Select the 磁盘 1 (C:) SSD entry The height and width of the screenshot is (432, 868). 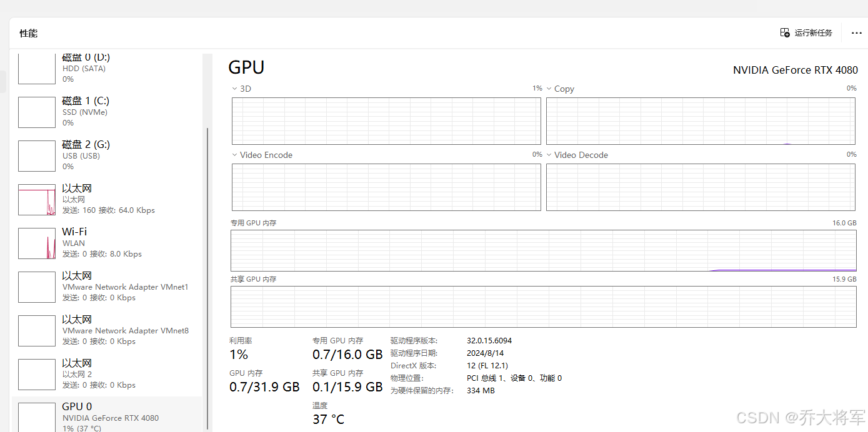click(x=107, y=112)
